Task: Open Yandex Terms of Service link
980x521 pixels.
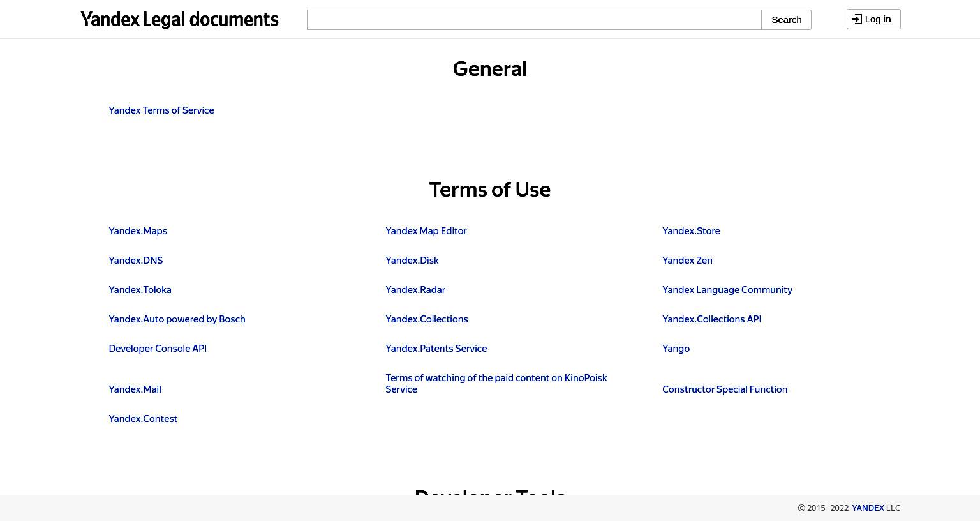Action: click(x=161, y=110)
